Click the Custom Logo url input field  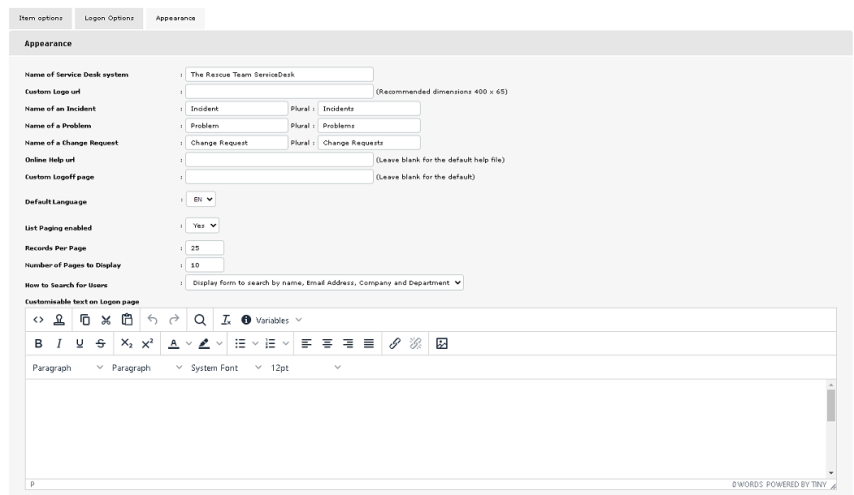(x=279, y=91)
